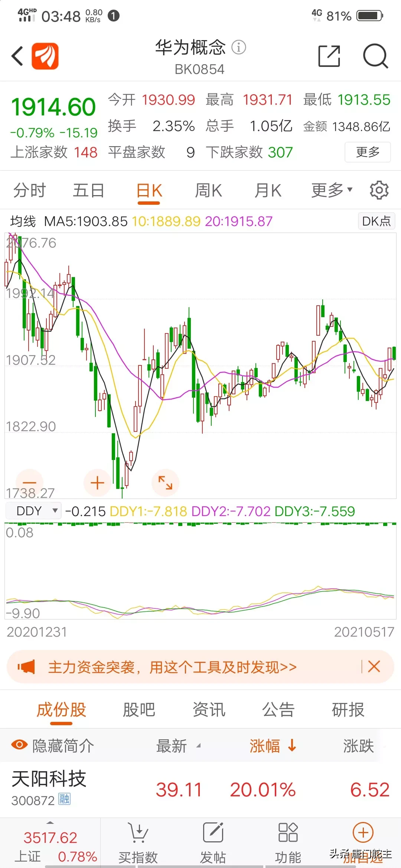Tap the 今开 1930.99 value
The image size is (401, 868).
168,99
